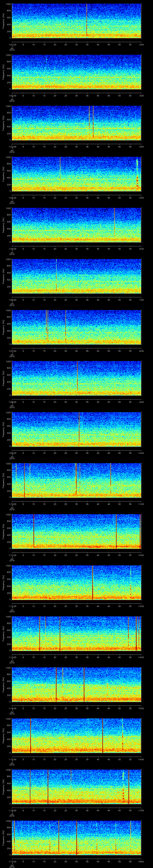This screenshot has height=868, width=153.
Task: Click the spectrogram panel starting at 1:06:00
Action: tap(76, 276)
